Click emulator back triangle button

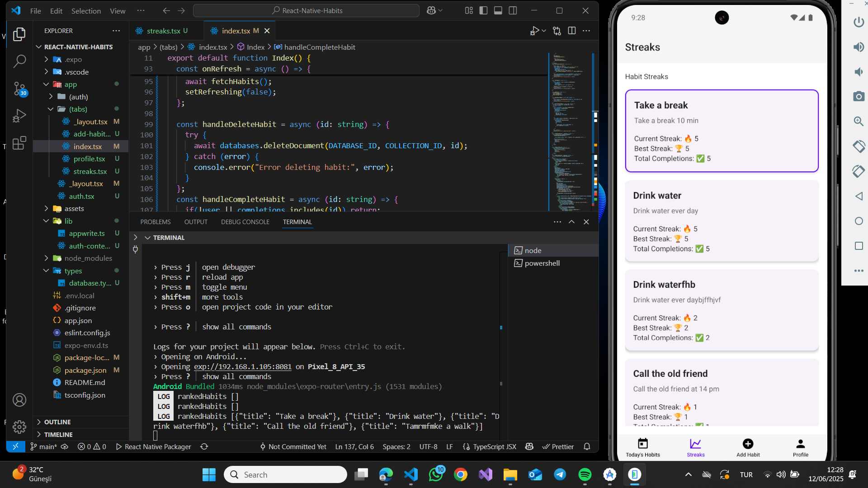[x=859, y=196]
